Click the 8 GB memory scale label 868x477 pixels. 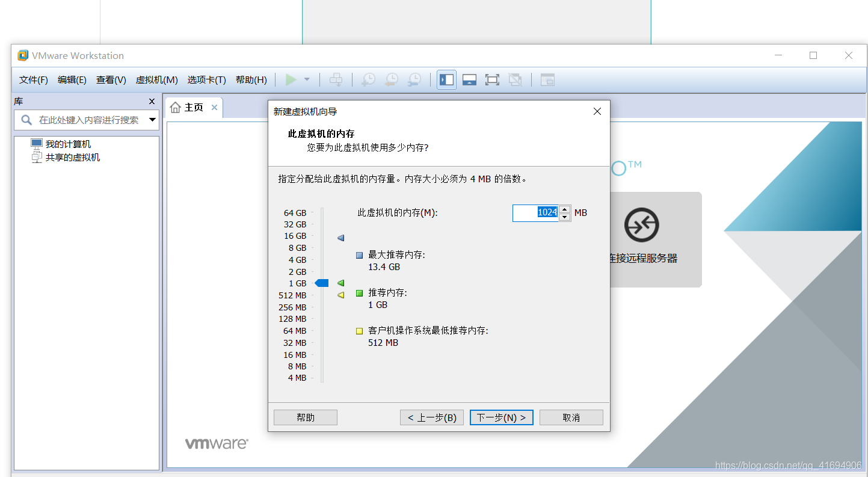(298, 248)
